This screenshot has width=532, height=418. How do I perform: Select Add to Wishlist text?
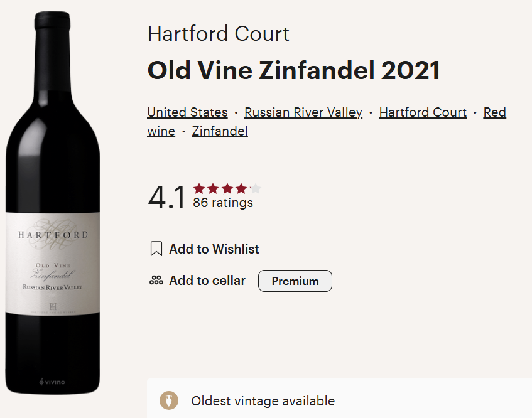(x=214, y=249)
